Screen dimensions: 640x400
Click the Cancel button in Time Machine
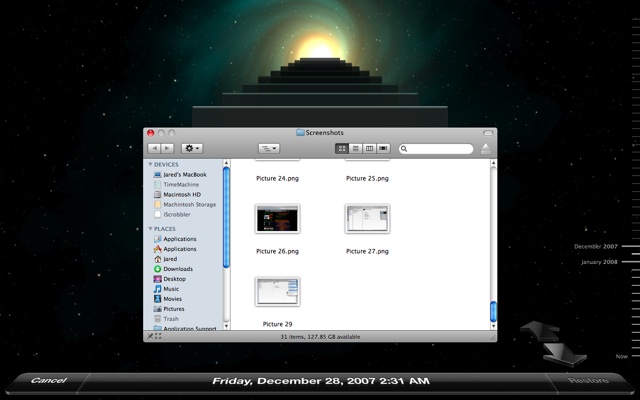point(49,380)
